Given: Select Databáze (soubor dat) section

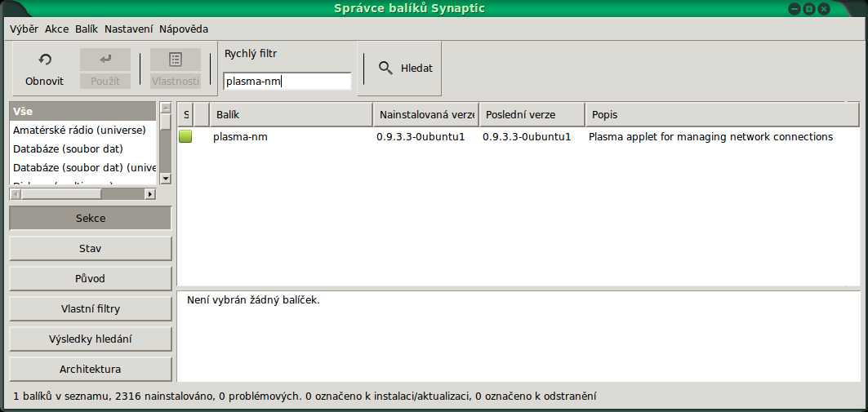Looking at the screenshot, I should (x=83, y=148).
